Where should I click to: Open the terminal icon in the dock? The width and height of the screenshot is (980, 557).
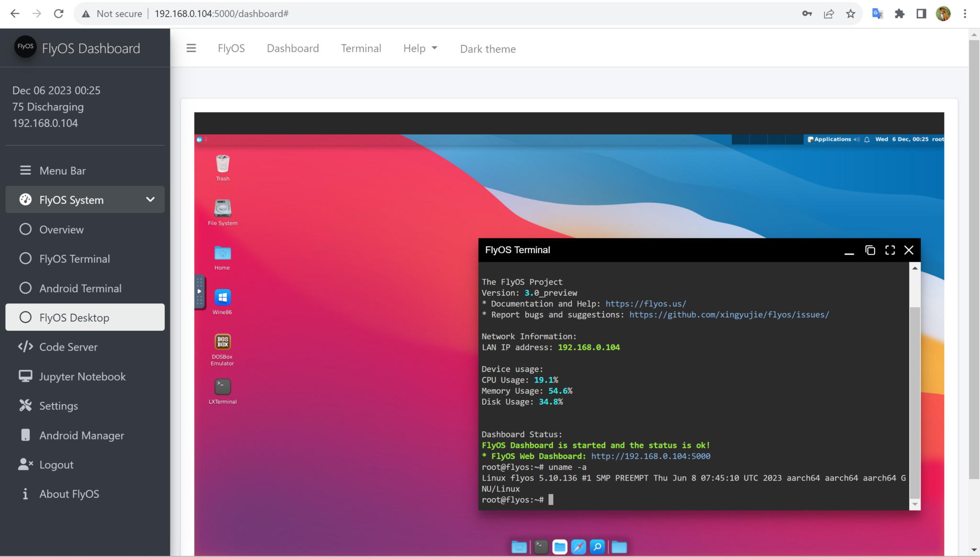coord(541,546)
